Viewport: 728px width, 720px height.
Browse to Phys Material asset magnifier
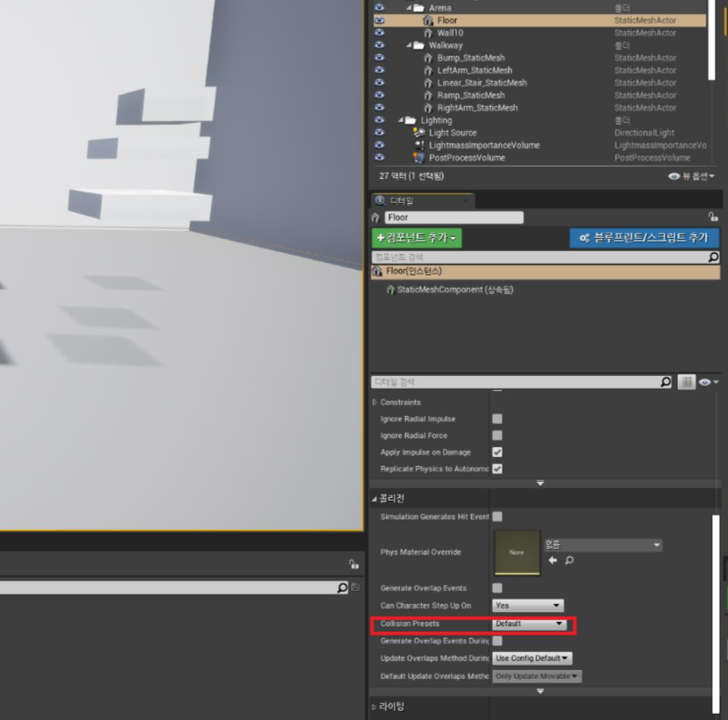point(569,560)
